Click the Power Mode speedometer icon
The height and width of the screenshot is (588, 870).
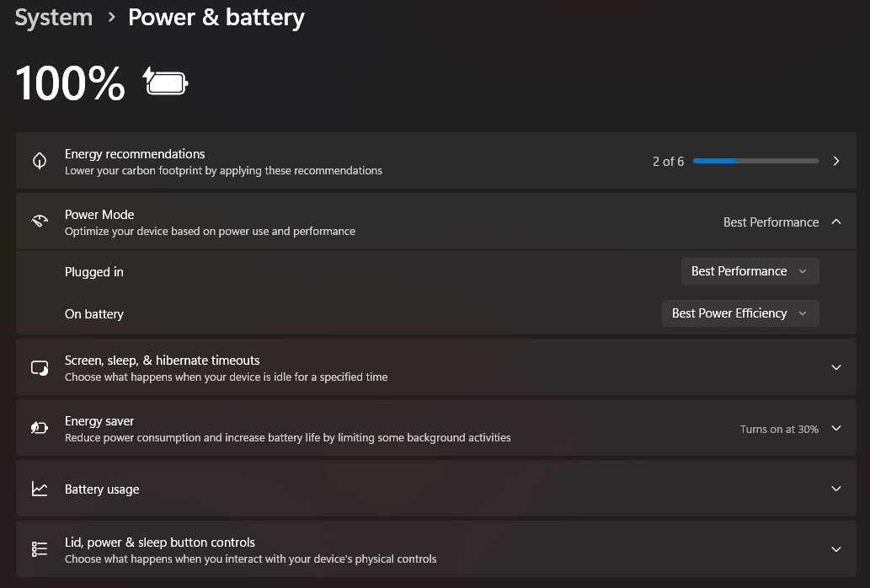[40, 221]
